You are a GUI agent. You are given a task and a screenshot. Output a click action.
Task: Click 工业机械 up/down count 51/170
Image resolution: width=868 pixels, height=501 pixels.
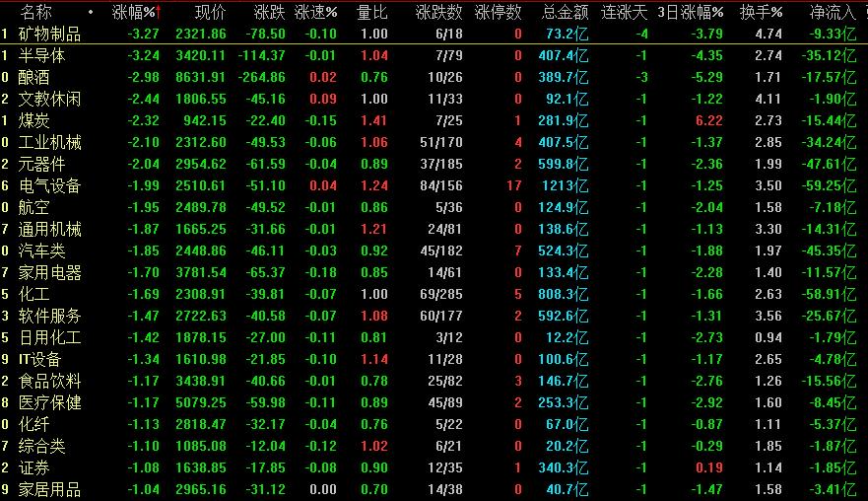point(441,142)
